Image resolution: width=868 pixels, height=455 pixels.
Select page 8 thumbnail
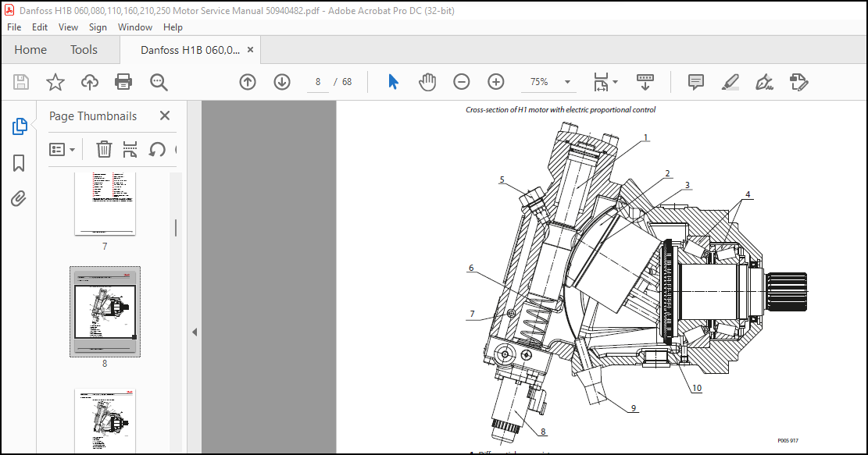pos(105,311)
